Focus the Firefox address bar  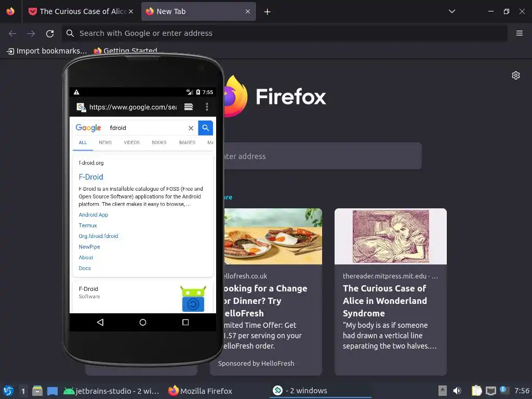coord(284,33)
